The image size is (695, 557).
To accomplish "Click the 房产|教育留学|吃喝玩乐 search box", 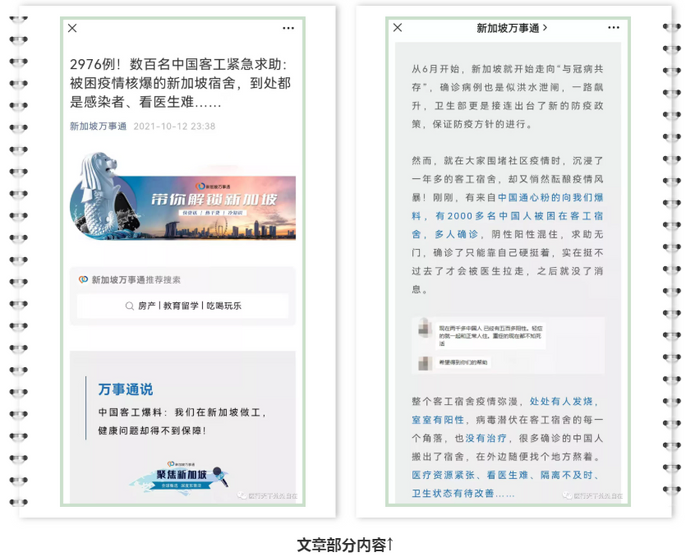I will coord(183,306).
